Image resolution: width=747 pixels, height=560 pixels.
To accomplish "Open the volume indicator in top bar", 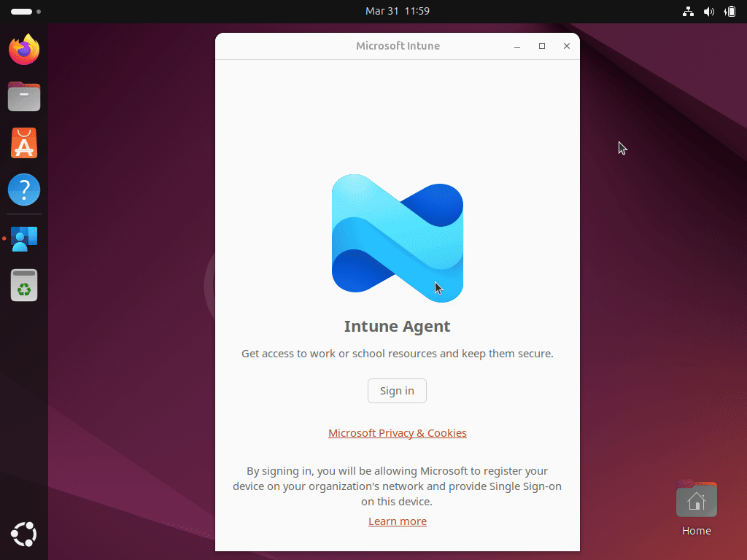I will coord(708,11).
